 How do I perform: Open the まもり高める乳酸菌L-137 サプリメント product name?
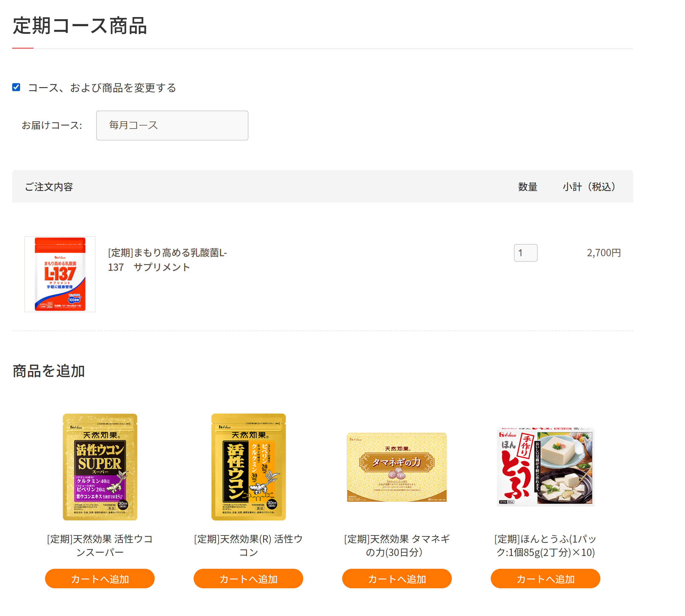coord(167,260)
